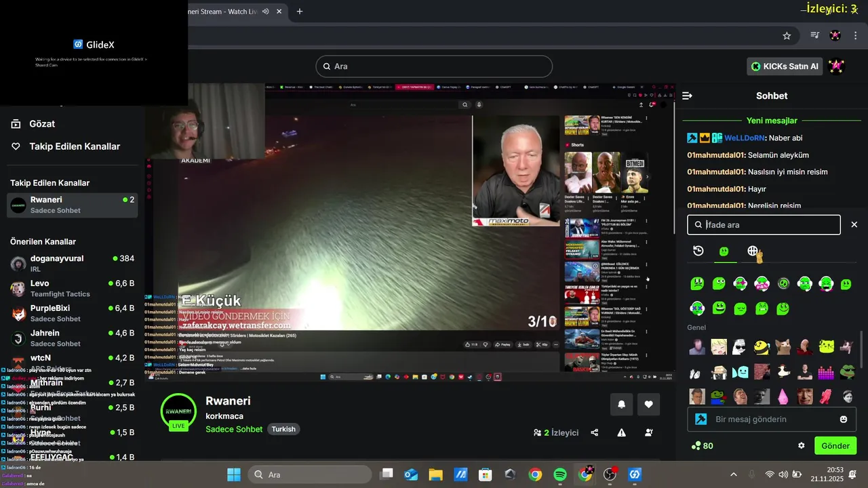Screen dimensions: 868x488
Task: Insert the purple equalizer bars emote
Action: click(x=826, y=371)
